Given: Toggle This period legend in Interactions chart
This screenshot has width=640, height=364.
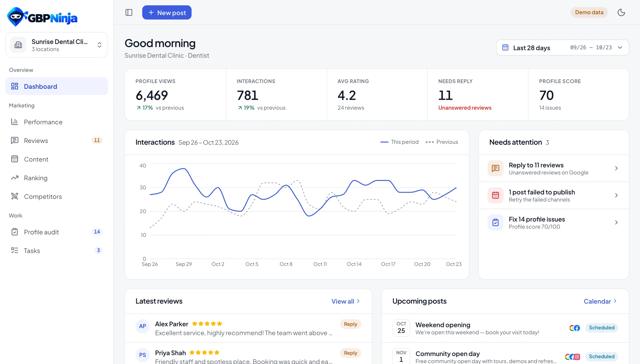Looking at the screenshot, I should (399, 142).
